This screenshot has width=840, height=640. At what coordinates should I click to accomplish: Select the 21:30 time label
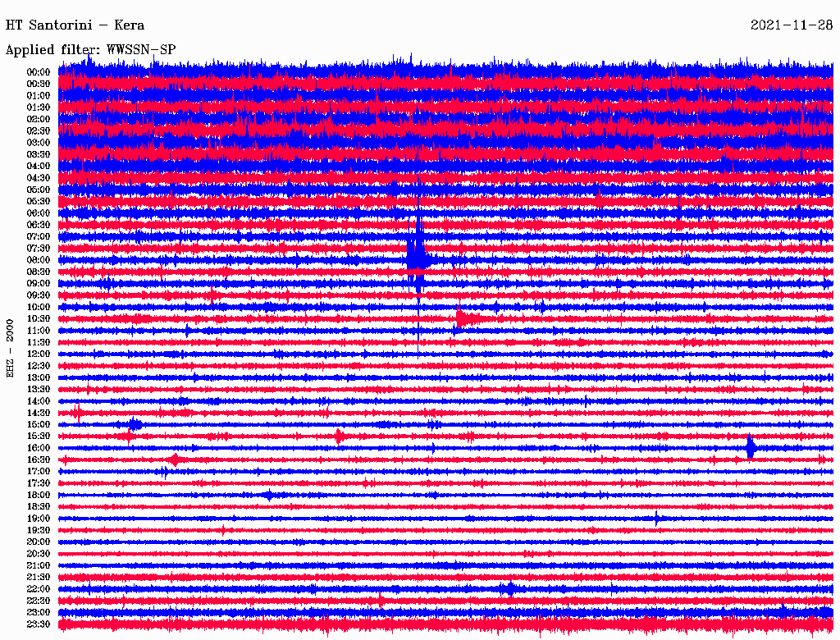39,578
